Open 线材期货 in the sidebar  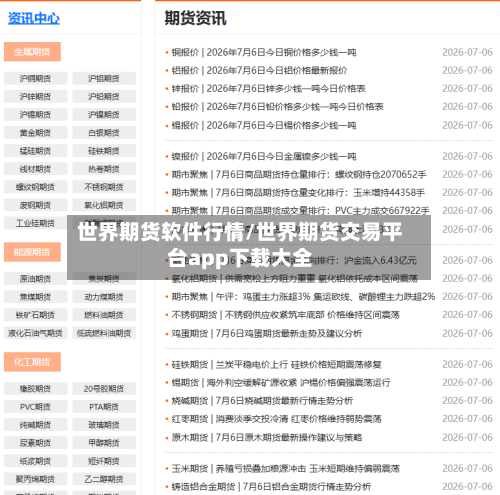pyautogui.click(x=35, y=169)
